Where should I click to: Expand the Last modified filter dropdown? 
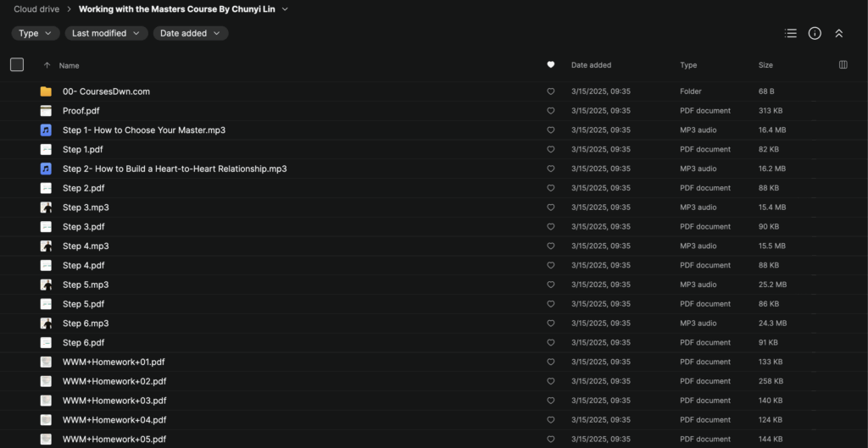coord(106,33)
